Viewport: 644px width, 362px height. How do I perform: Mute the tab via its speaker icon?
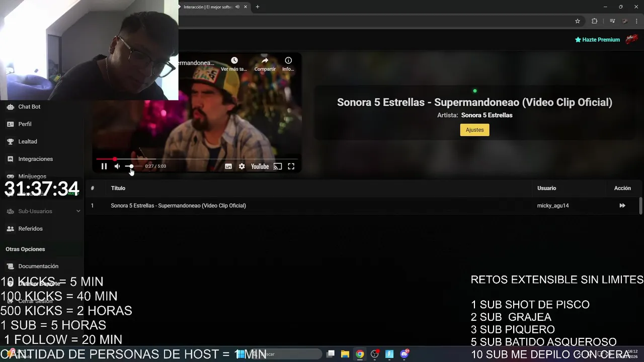(x=237, y=7)
